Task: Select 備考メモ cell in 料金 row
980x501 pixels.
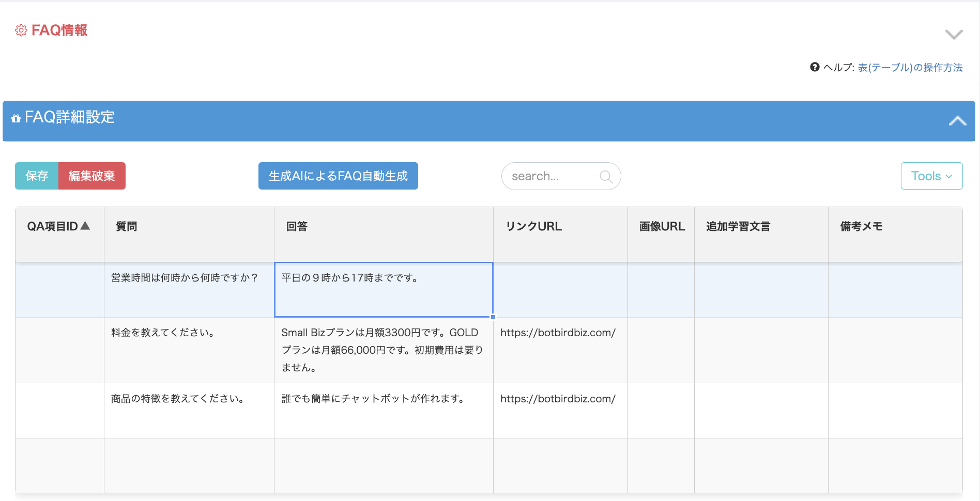Action: pos(895,350)
